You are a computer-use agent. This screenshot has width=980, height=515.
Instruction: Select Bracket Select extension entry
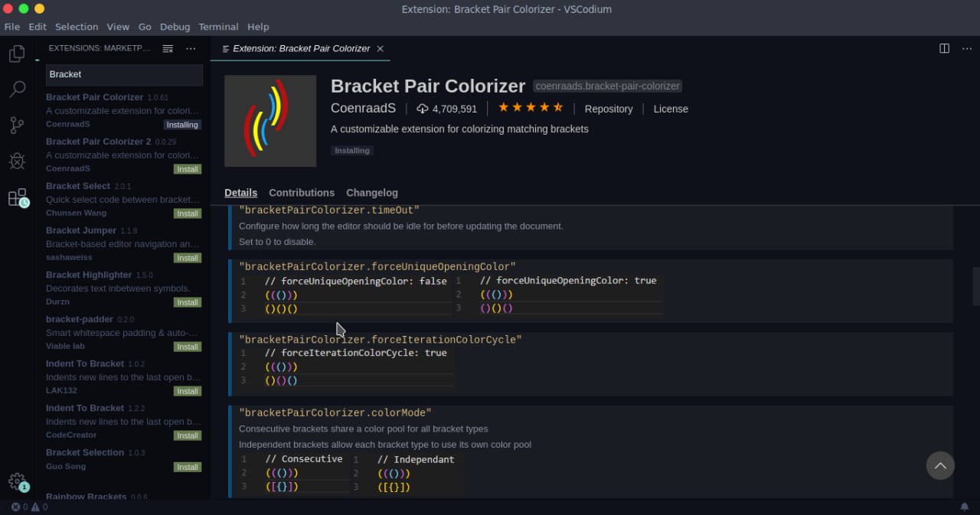[122, 199]
